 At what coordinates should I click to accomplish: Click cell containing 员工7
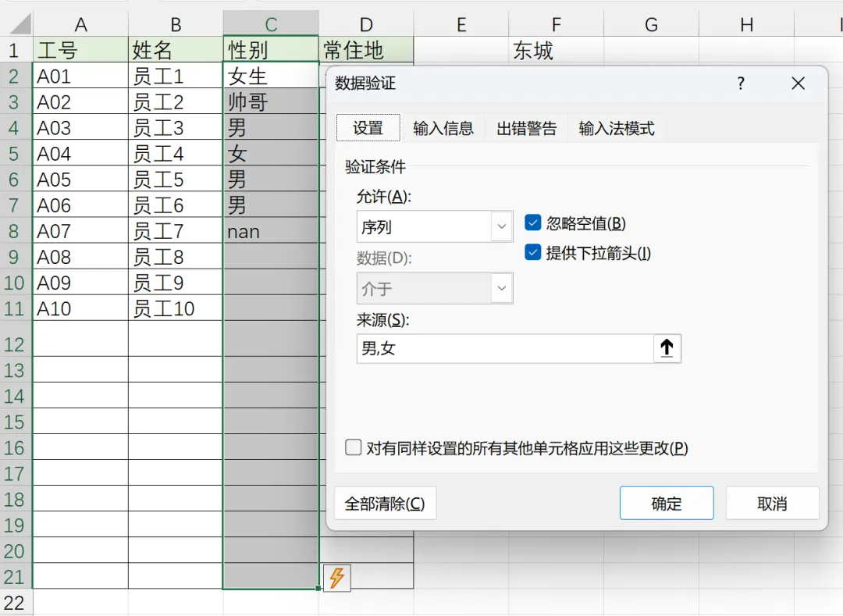[176, 230]
